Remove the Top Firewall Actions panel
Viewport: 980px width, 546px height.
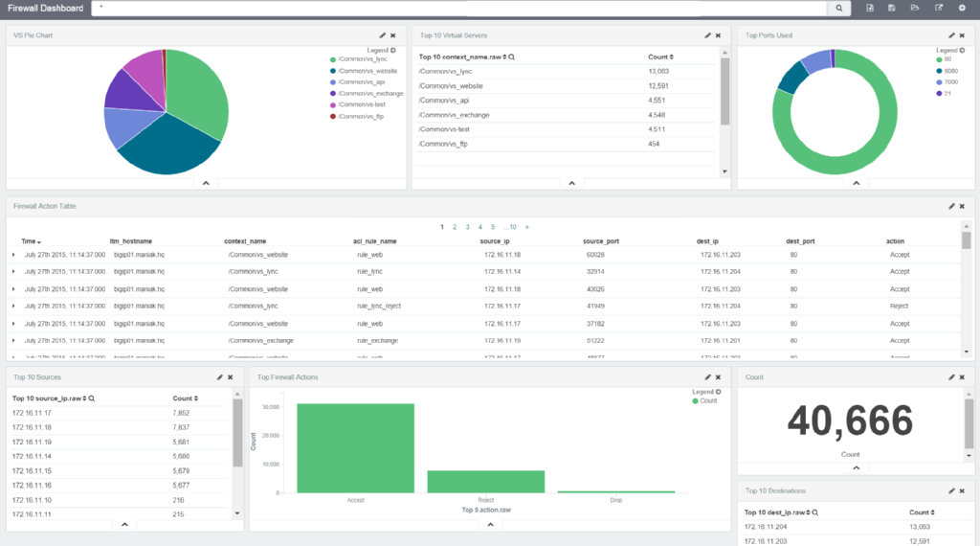point(718,377)
